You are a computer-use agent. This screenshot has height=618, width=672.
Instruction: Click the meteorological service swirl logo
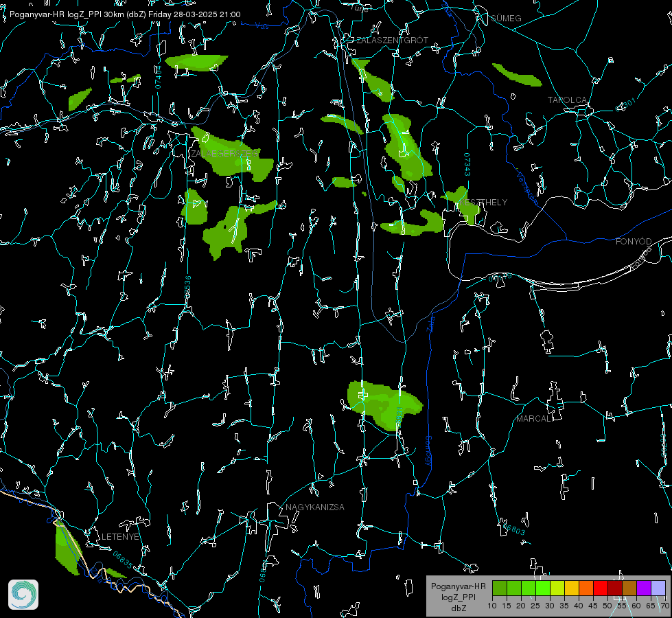point(23,595)
